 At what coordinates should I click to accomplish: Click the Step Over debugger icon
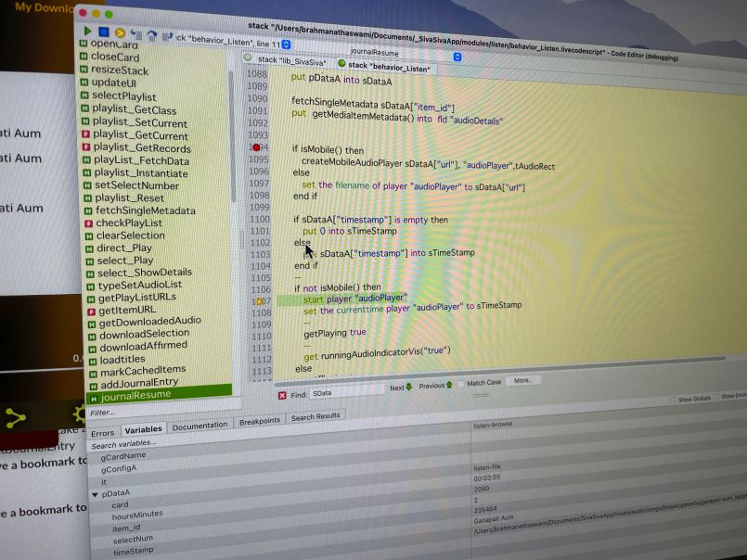[151, 36]
